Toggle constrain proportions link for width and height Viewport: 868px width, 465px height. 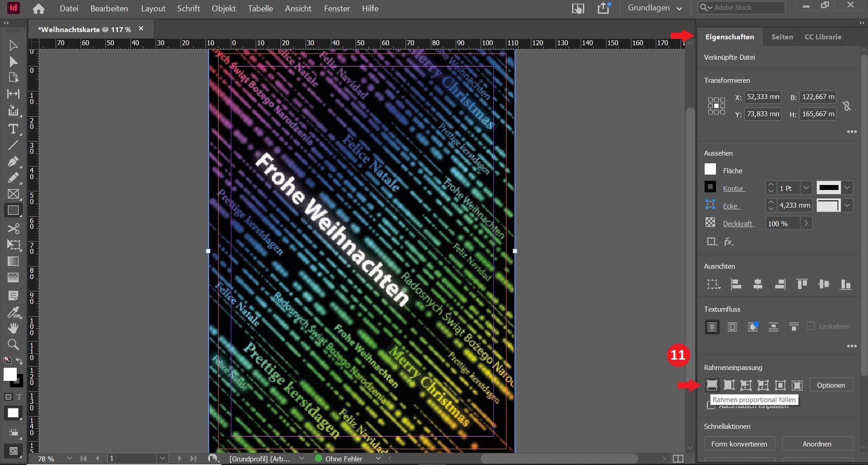[x=847, y=106]
